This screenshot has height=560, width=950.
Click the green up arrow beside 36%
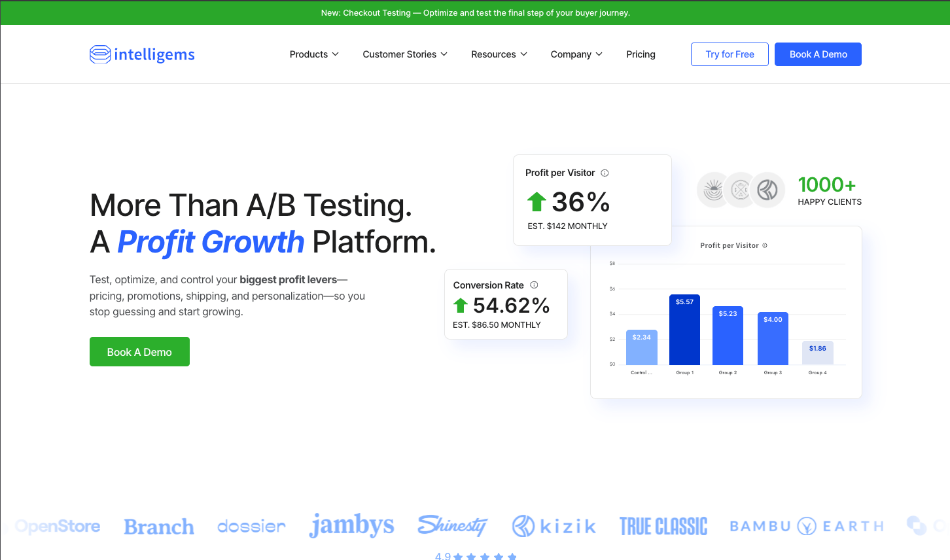pyautogui.click(x=536, y=202)
